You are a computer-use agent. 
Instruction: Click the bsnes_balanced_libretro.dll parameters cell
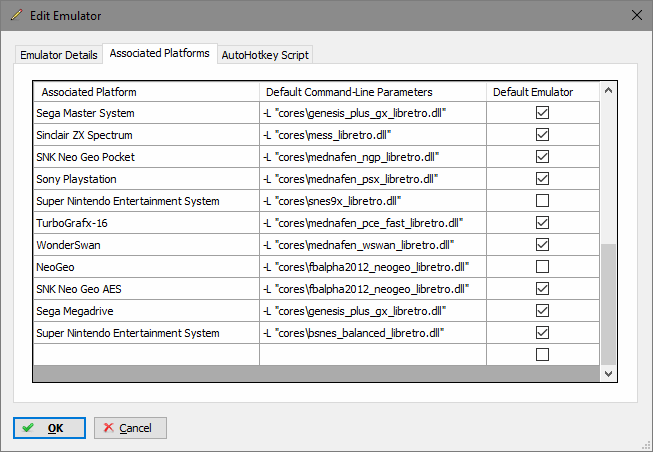[373, 333]
